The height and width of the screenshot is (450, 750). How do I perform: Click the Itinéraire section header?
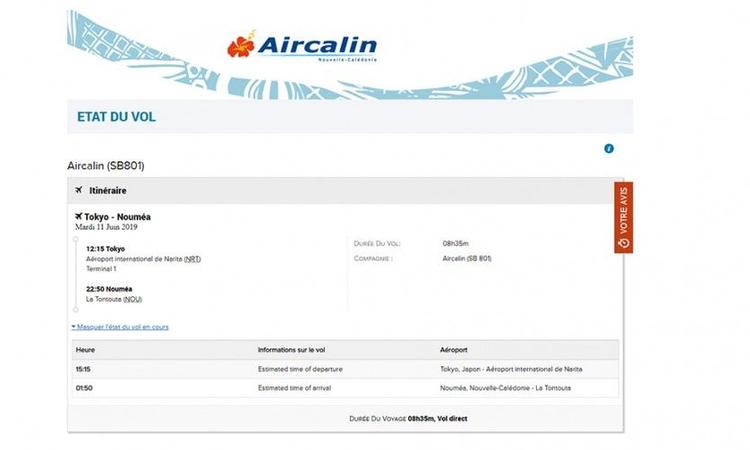pyautogui.click(x=345, y=190)
